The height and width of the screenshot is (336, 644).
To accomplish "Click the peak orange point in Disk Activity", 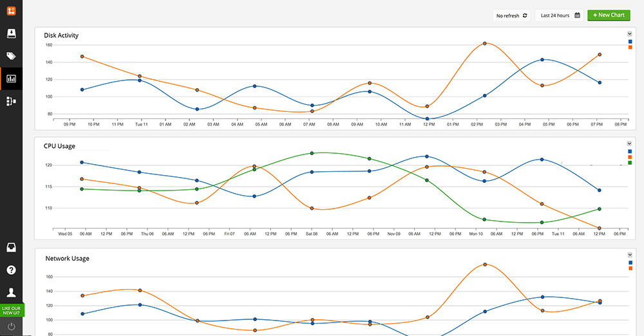I will pyautogui.click(x=484, y=44).
